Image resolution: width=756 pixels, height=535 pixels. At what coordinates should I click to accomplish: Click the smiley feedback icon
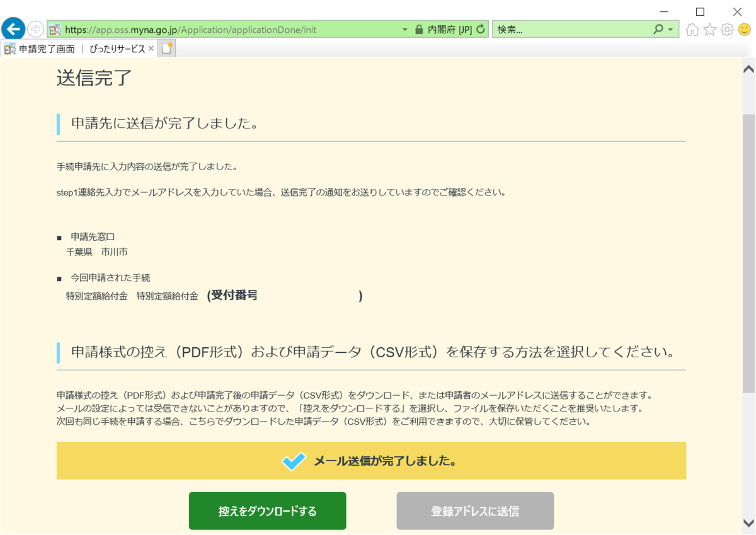tap(745, 29)
